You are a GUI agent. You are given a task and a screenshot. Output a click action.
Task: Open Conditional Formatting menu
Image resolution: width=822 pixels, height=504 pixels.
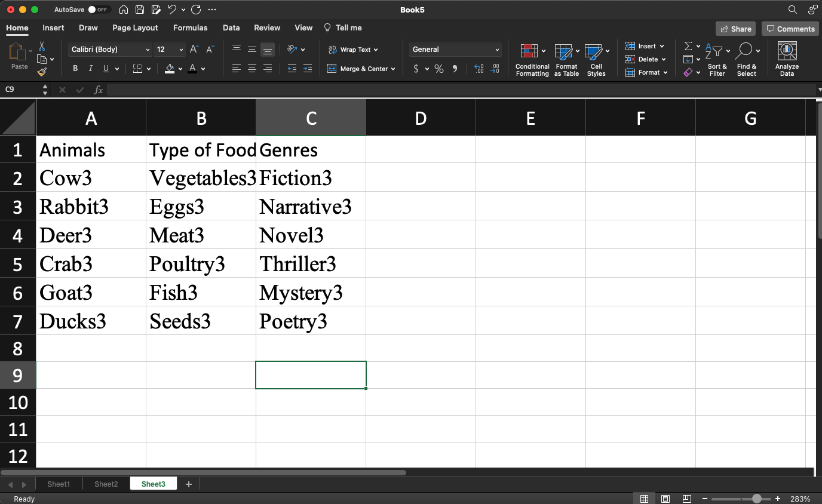532,60
